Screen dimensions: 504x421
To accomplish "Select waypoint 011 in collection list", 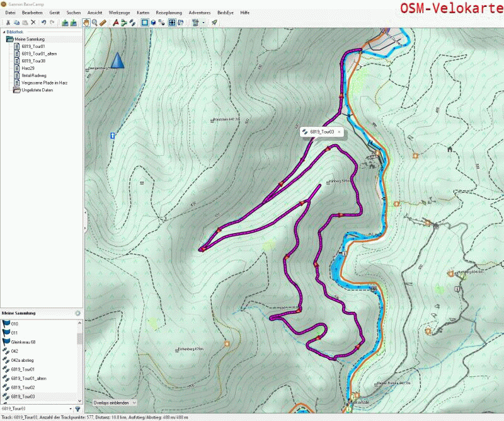I will pos(14,333).
